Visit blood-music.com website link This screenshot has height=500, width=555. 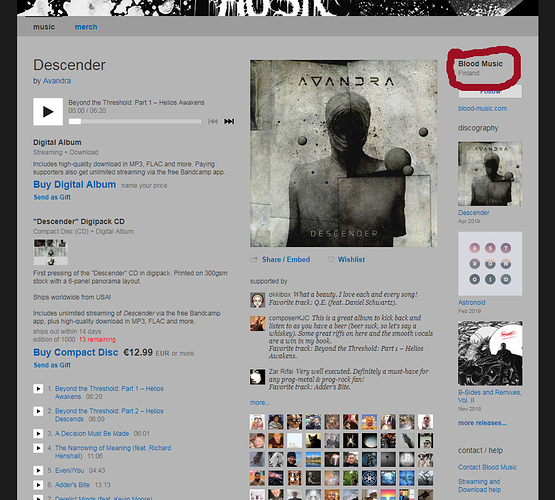point(482,108)
